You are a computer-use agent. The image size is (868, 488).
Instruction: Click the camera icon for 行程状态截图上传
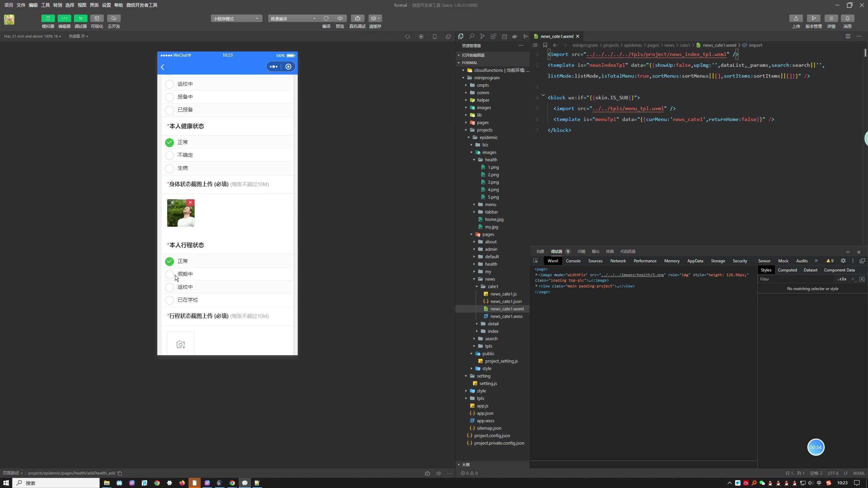coord(181,344)
